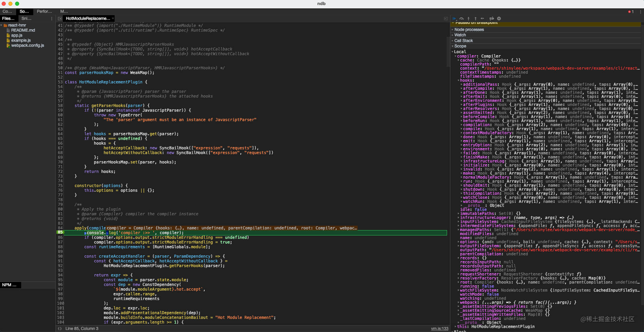The width and height of the screenshot is (644, 332).
Task: Step over next function call
Action: pyautogui.click(x=461, y=19)
